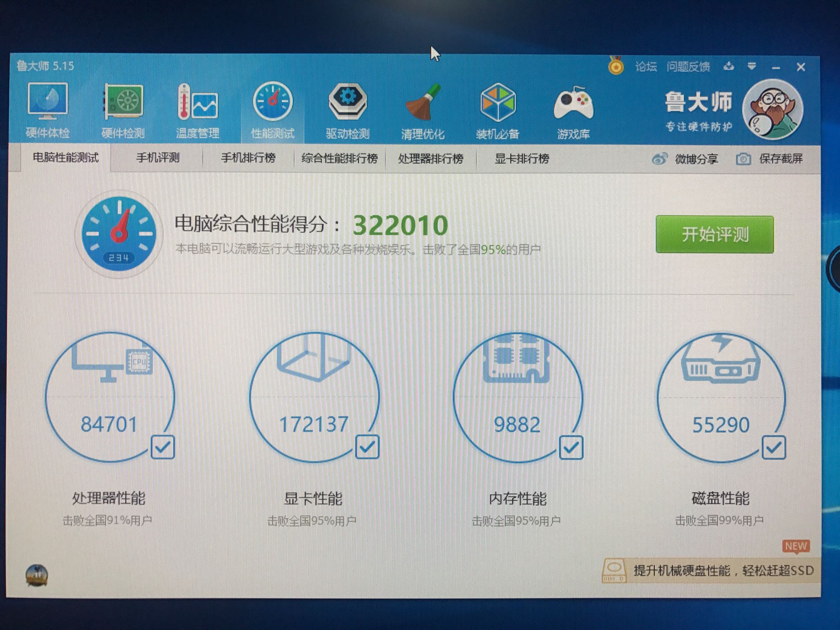Click the memory score 9882
The width and height of the screenshot is (840, 630).
coord(517,425)
